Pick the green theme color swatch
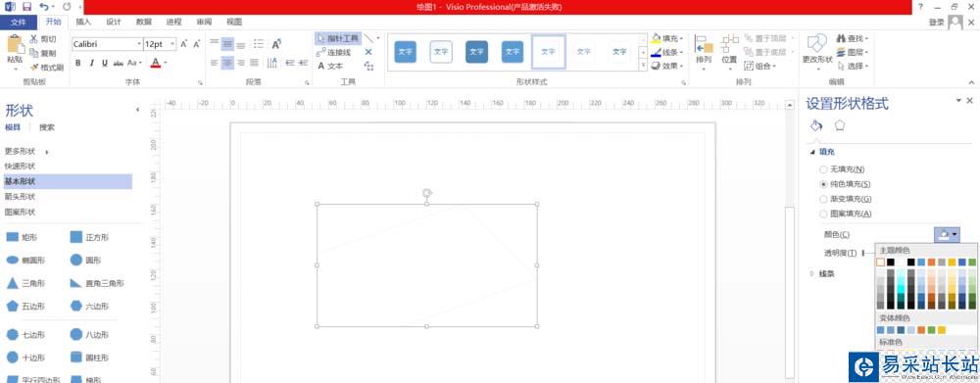Screen dimensions: 980x383 [x=972, y=263]
